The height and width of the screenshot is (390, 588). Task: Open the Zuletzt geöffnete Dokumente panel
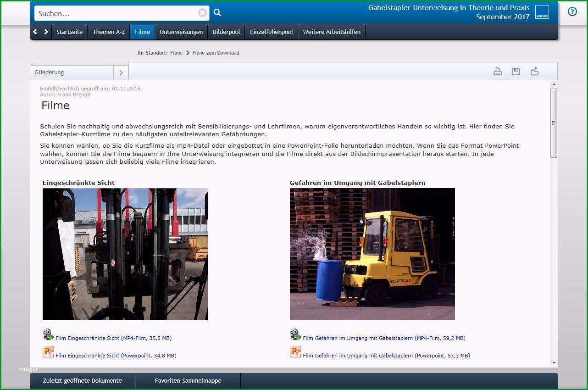pyautogui.click(x=83, y=380)
